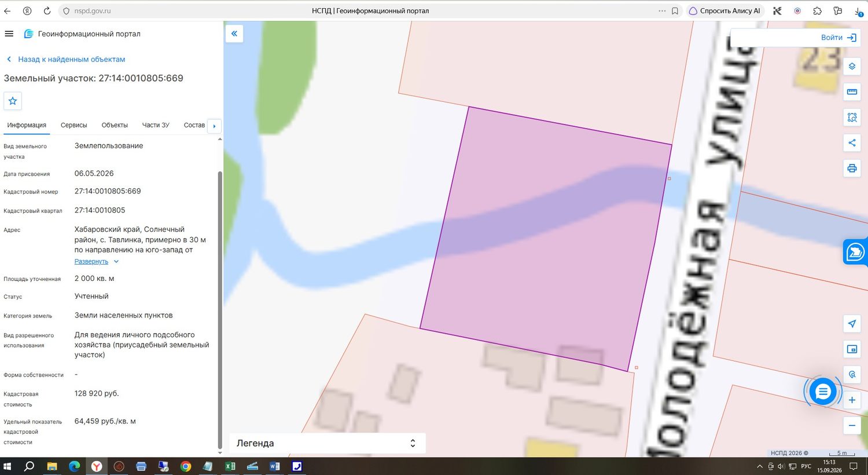The image size is (868, 475).
Task: Select the Части ЗУ tab
Action: click(x=156, y=125)
